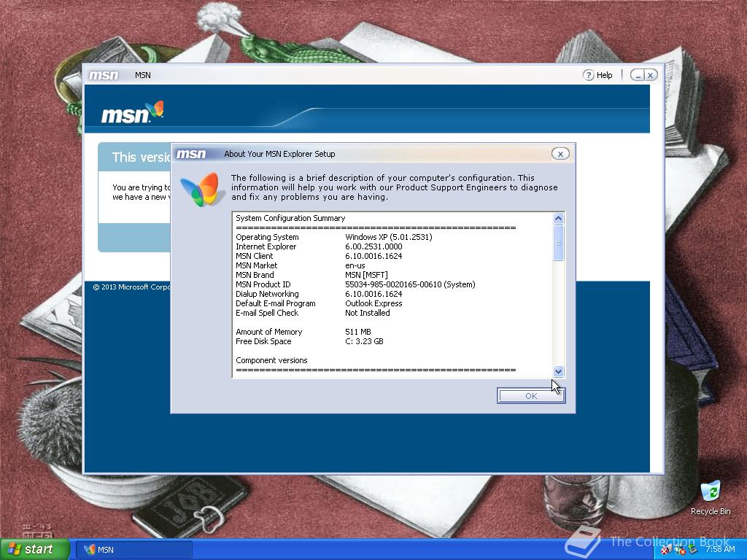Screen dimensions: 747x560
Task: Select the 'Default E-mail Program' label
Action: pyautogui.click(x=275, y=304)
